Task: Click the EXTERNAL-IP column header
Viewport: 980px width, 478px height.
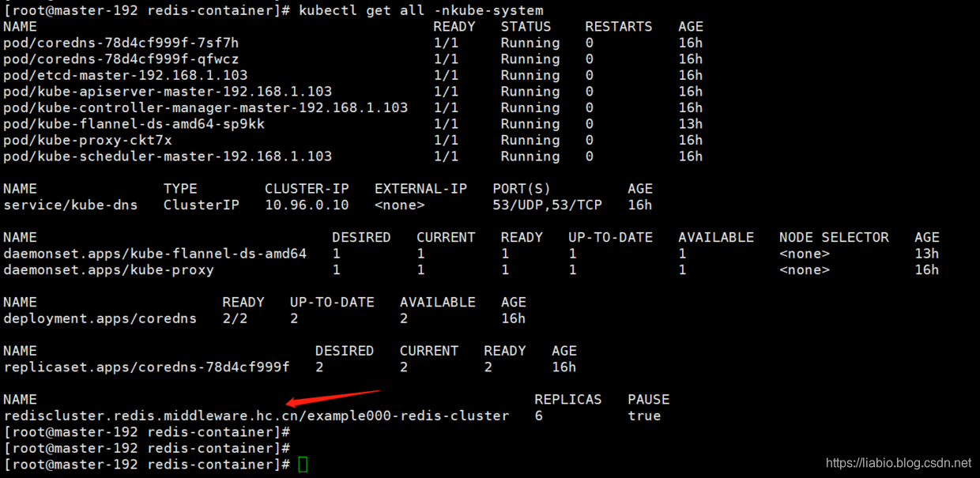Action: pos(420,189)
